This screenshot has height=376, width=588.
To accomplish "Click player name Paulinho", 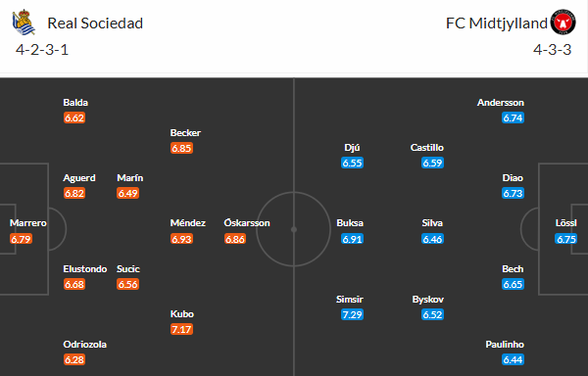I will (505, 344).
